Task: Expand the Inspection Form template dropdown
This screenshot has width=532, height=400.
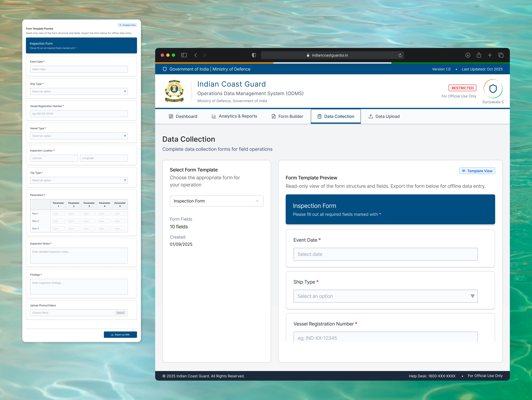Action: click(x=216, y=201)
